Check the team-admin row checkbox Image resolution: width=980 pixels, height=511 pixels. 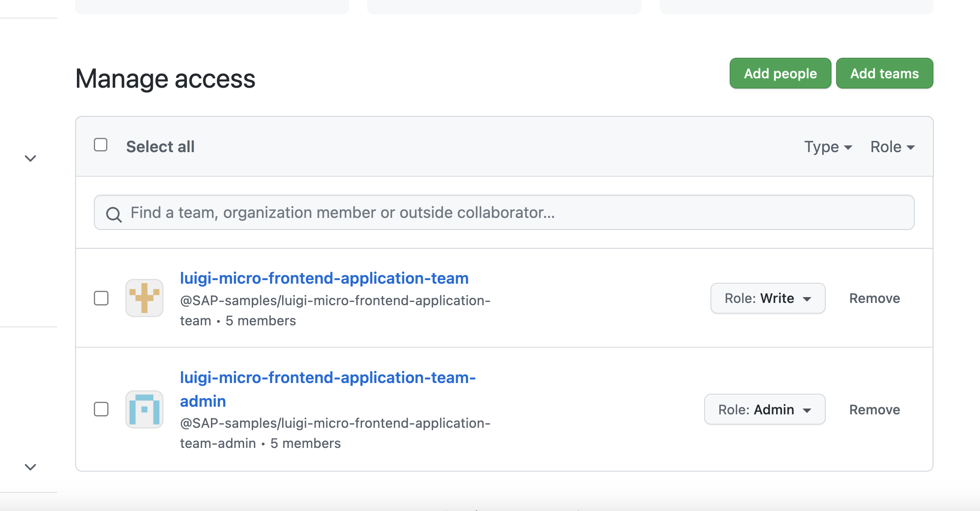[101, 409]
